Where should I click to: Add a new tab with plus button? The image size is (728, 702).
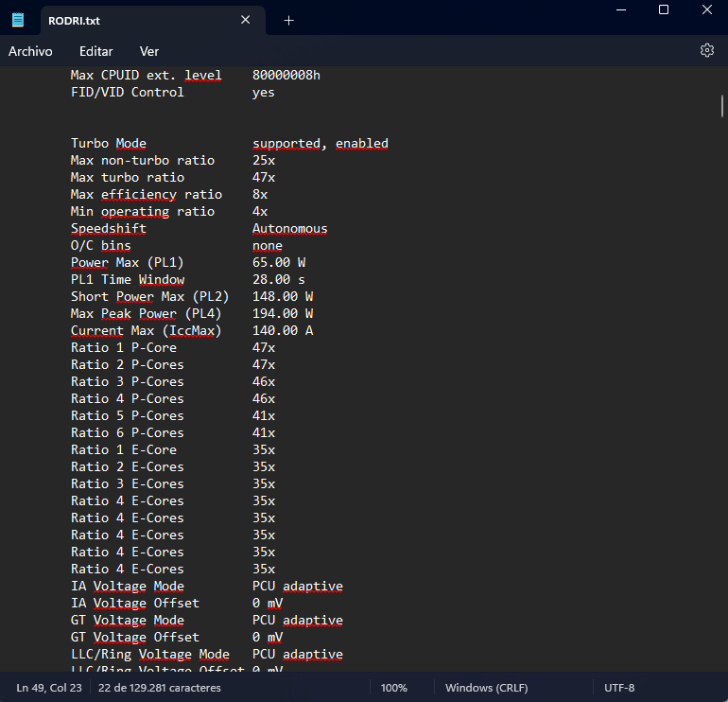(x=288, y=21)
